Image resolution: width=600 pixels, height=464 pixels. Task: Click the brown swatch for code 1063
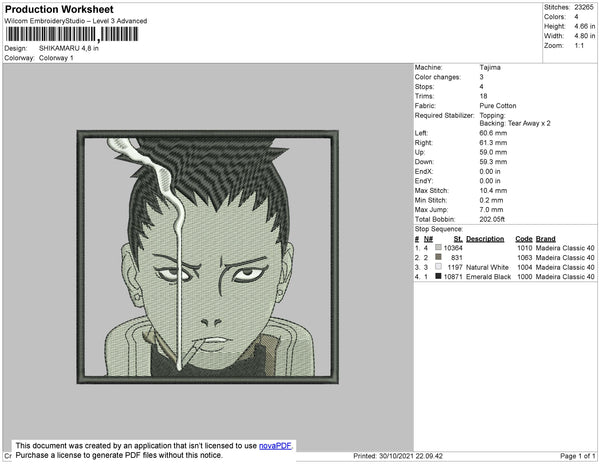click(439, 257)
